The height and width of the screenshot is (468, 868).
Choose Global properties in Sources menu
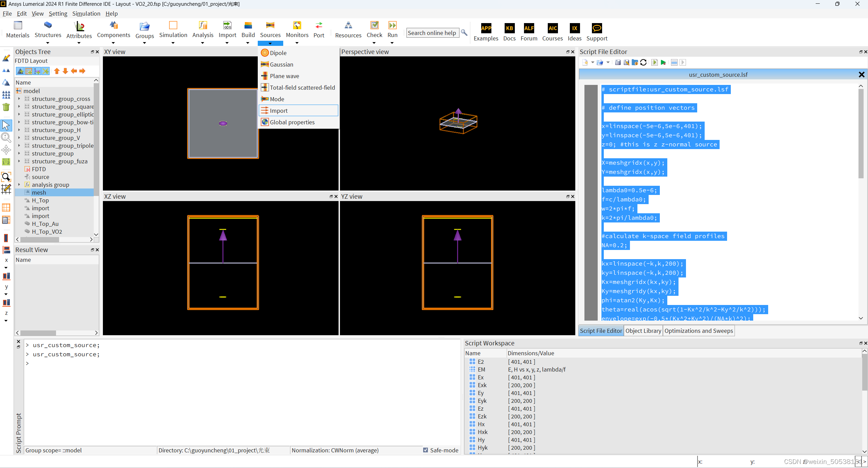coord(292,122)
